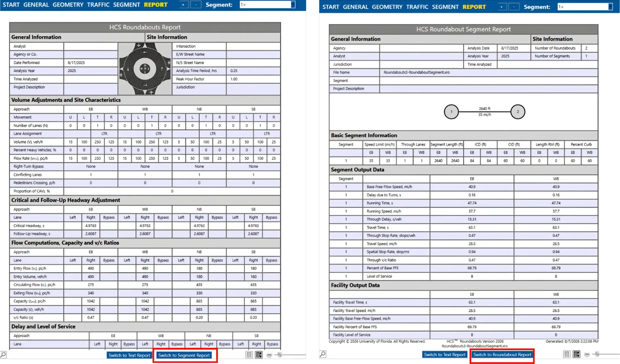Select the REPORT tab in the left window

click(156, 5)
